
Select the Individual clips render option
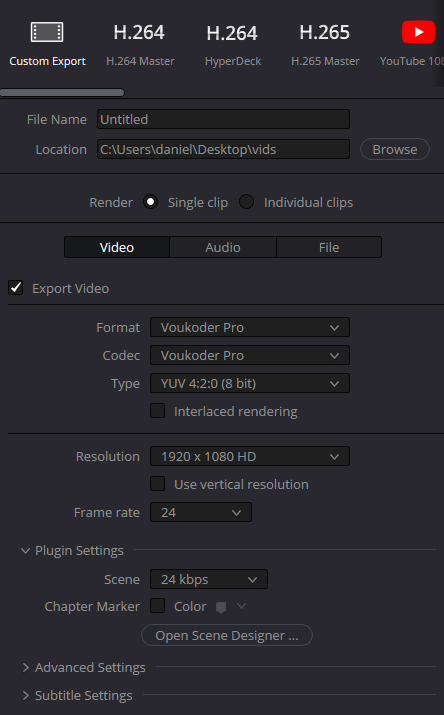[x=247, y=202]
